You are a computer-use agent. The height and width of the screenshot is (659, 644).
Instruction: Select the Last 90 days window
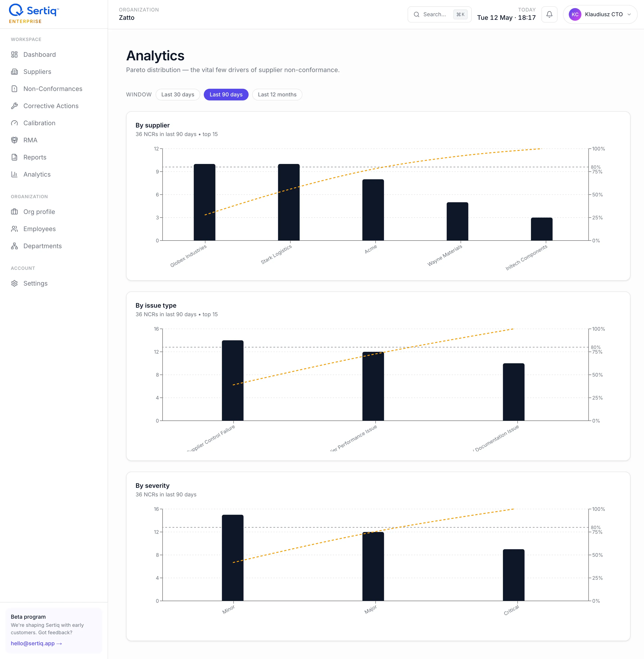(226, 94)
